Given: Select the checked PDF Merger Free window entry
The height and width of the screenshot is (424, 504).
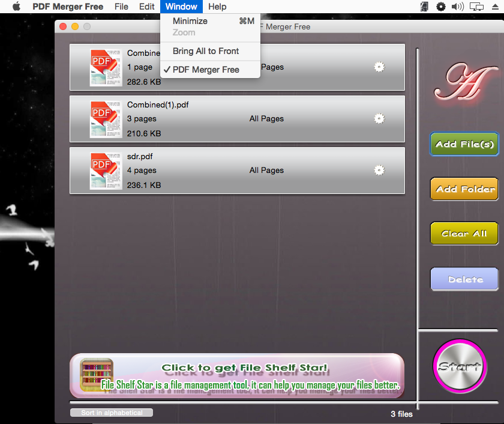Looking at the screenshot, I should 210,70.
